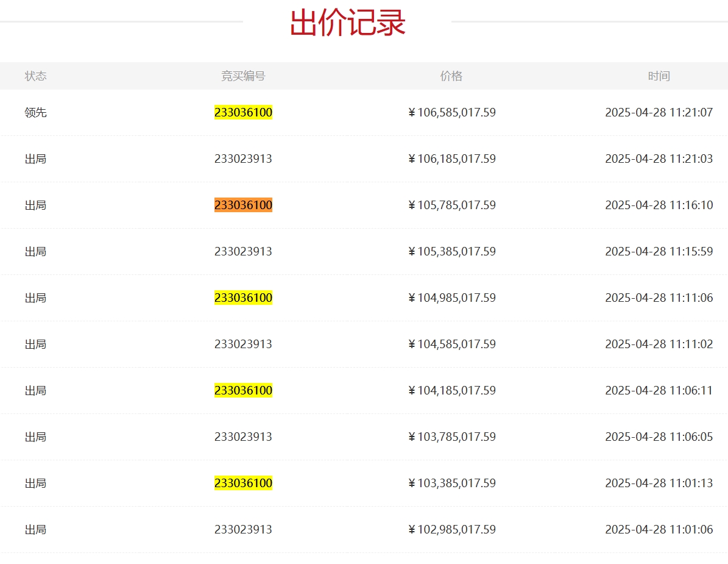Select the 领先 status cell
728x564 pixels.
pyautogui.click(x=36, y=112)
